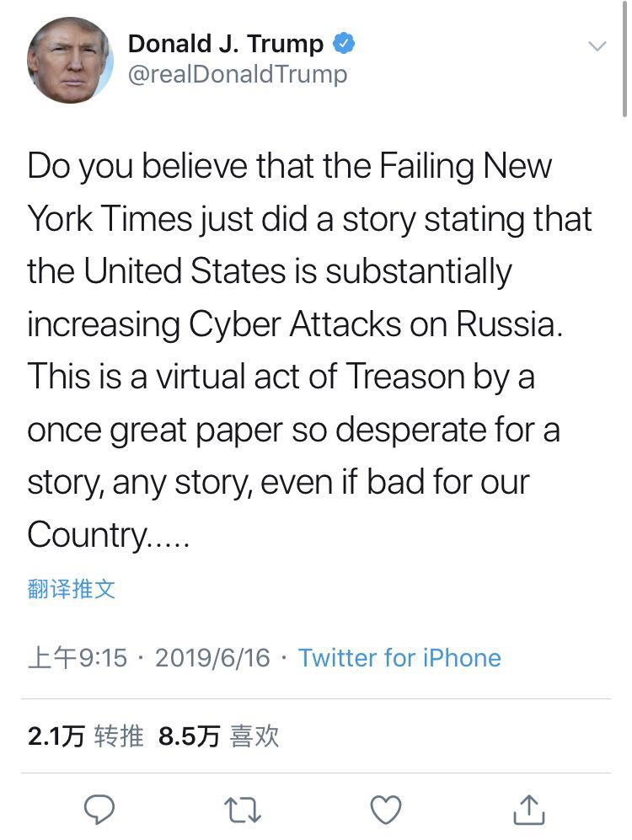
Task: Click the 上午9:15 timestamp
Action: (x=78, y=658)
